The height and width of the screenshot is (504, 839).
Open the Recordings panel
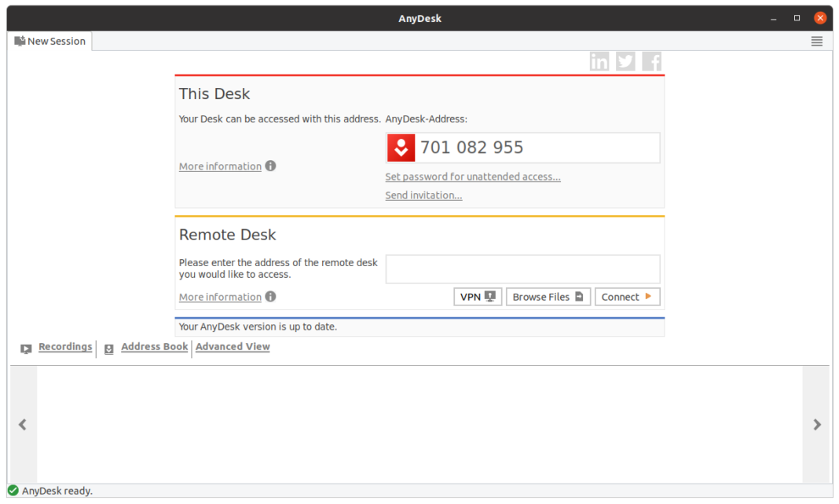pos(64,346)
